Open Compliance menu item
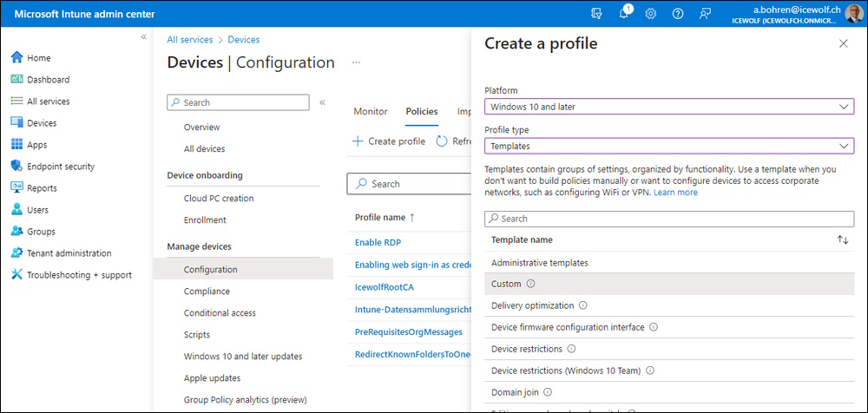 click(x=207, y=292)
